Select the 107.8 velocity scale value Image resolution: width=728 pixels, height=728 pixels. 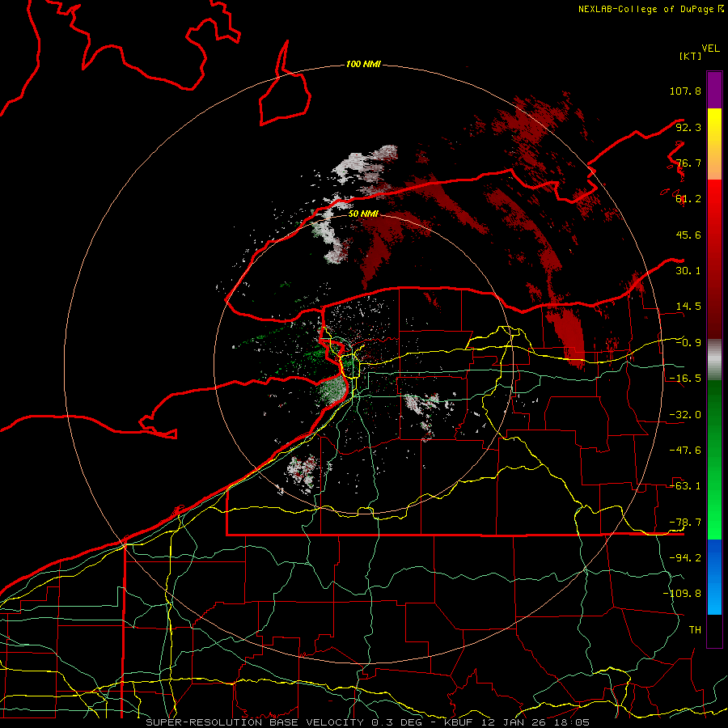pyautogui.click(x=685, y=91)
